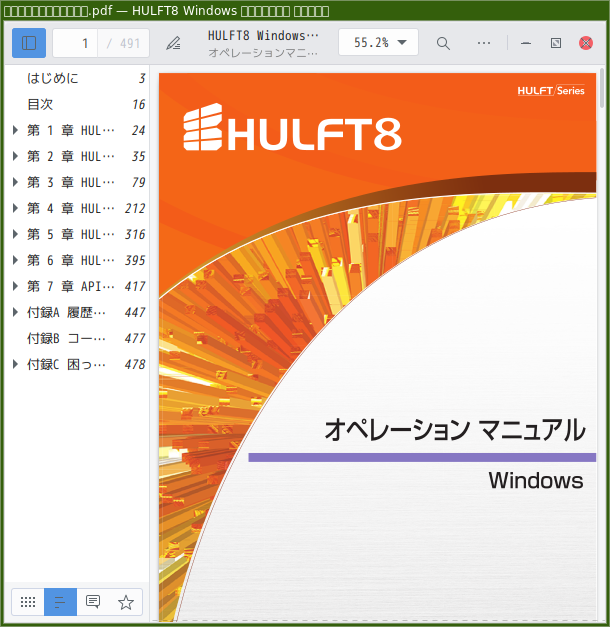Switch to annotations comment view tab
Image resolution: width=610 pixels, height=627 pixels.
(93, 602)
